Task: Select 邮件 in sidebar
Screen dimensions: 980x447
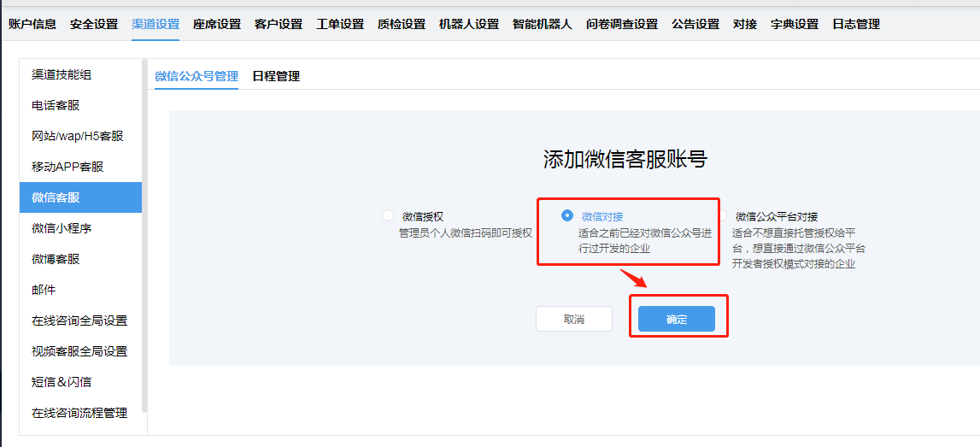Action: (x=80, y=290)
